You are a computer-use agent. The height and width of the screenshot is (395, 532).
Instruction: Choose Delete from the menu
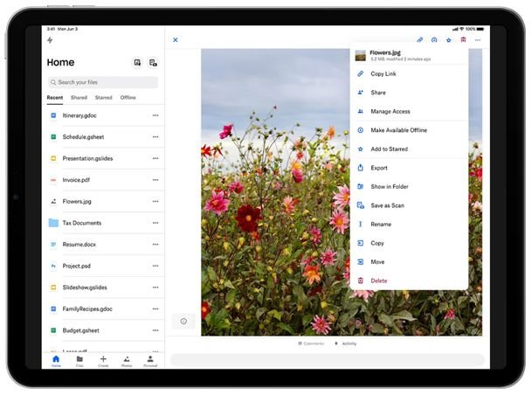[x=409, y=281]
